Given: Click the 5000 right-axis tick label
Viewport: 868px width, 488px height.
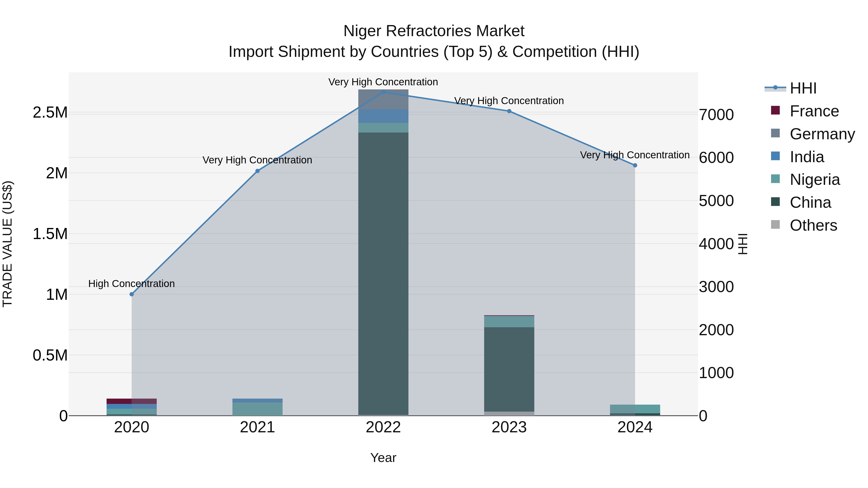Looking at the screenshot, I should coord(716,201).
